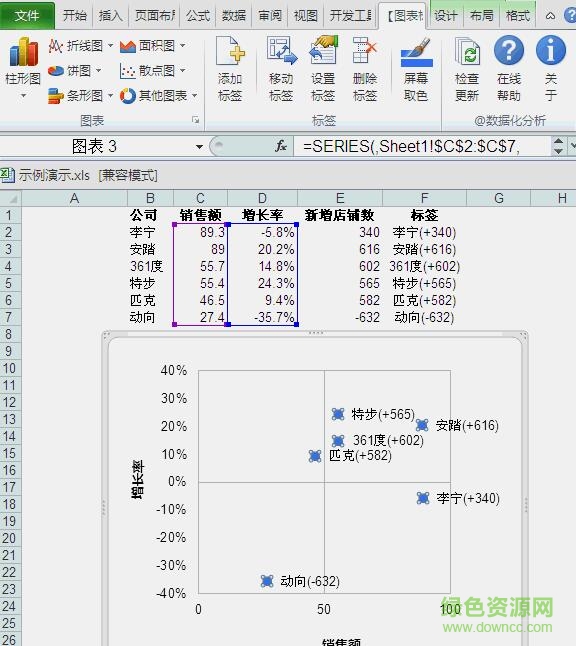Choose the area chart (面积图) icon
This screenshot has height=646, width=576.
click(x=128, y=46)
